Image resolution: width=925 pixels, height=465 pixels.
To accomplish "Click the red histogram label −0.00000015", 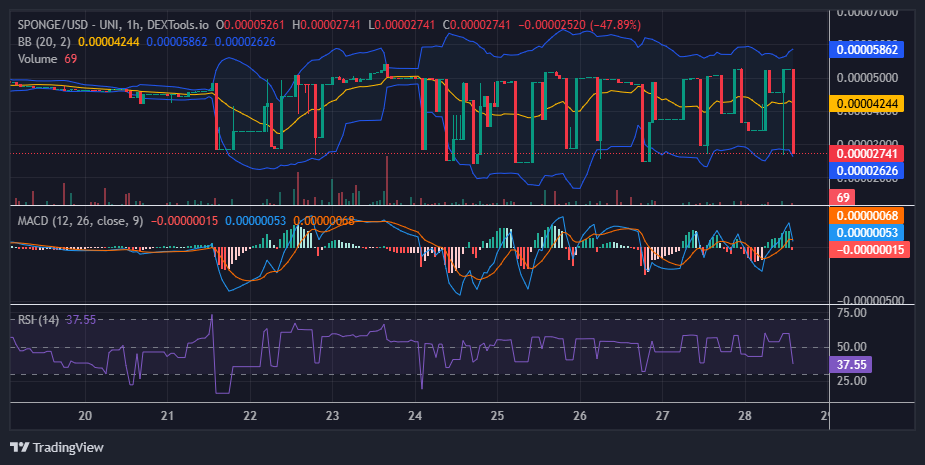I will pyautogui.click(x=870, y=250).
